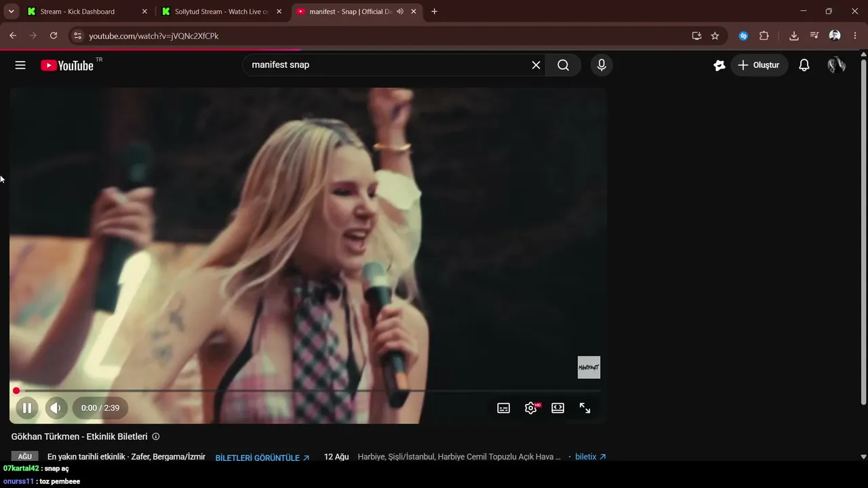Image resolution: width=868 pixels, height=488 pixels.
Task: Click the scrollbar down arrow
Action: pos(863,457)
